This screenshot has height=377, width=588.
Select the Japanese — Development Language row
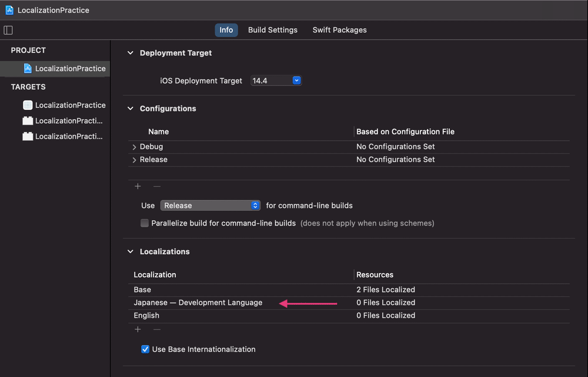point(198,302)
